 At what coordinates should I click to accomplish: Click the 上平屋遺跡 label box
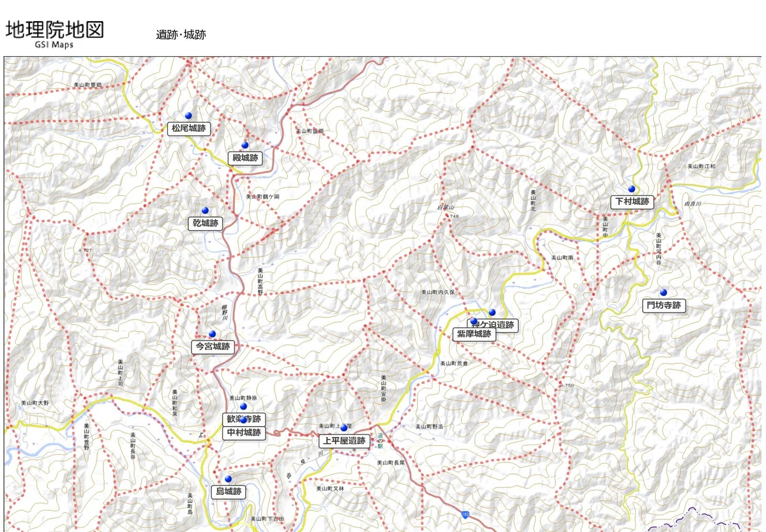pos(344,441)
